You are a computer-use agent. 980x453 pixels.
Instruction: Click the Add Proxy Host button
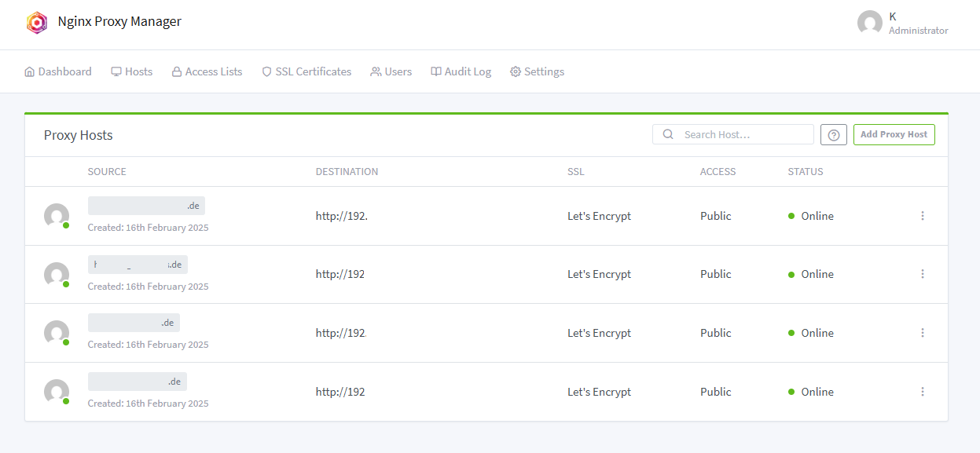(894, 134)
